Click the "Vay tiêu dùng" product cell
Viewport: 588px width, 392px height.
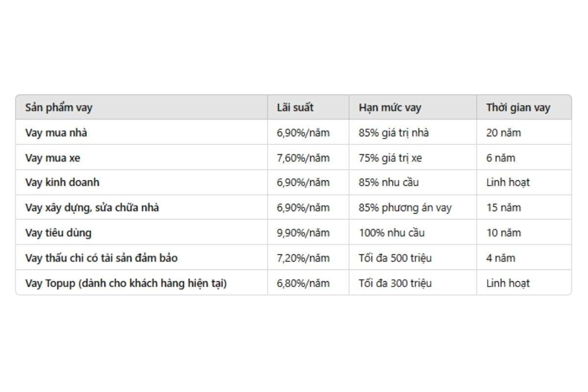(x=58, y=233)
